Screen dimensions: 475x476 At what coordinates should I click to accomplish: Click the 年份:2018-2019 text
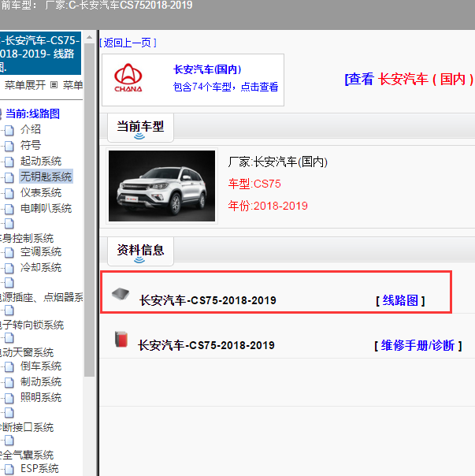click(268, 206)
